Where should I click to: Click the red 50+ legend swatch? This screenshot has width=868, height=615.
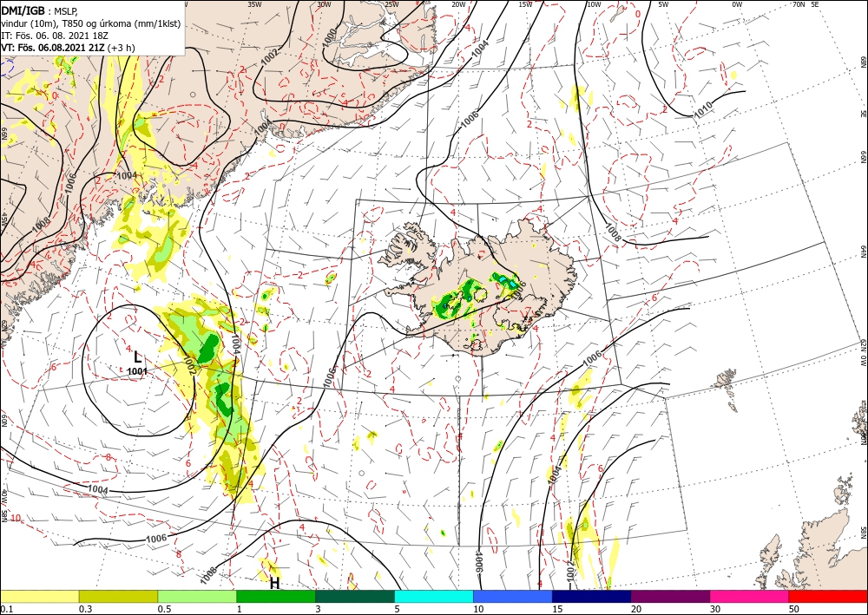(x=828, y=596)
